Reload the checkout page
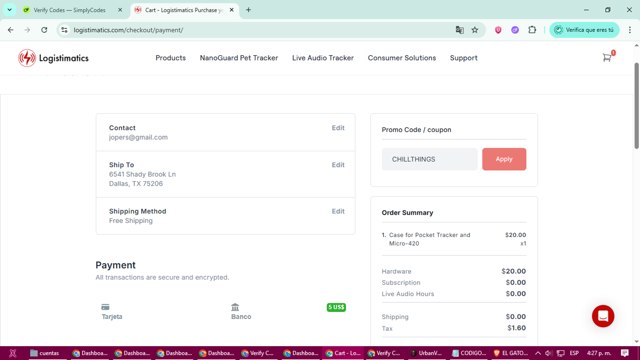 (x=44, y=30)
